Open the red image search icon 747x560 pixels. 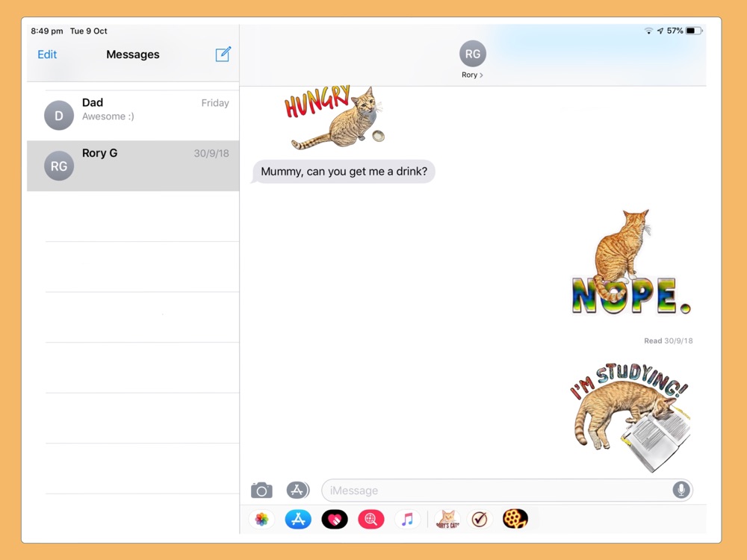(x=371, y=519)
